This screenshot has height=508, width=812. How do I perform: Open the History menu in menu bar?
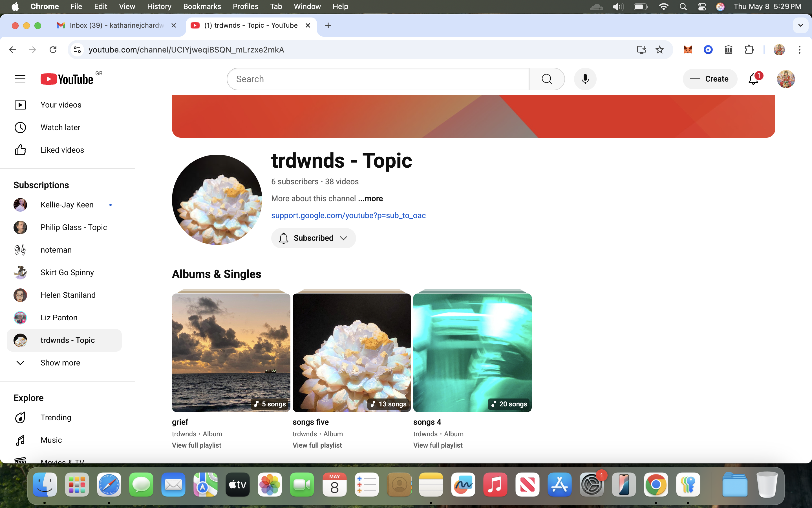[159, 6]
